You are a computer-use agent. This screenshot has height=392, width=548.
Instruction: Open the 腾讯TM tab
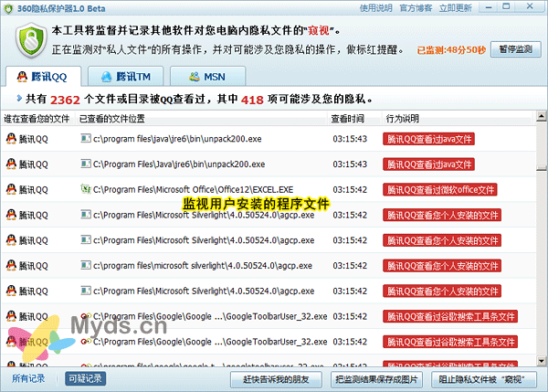tap(125, 76)
